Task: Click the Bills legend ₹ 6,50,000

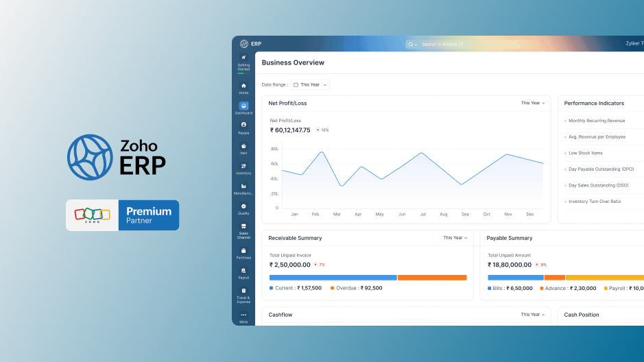Action: pos(510,288)
